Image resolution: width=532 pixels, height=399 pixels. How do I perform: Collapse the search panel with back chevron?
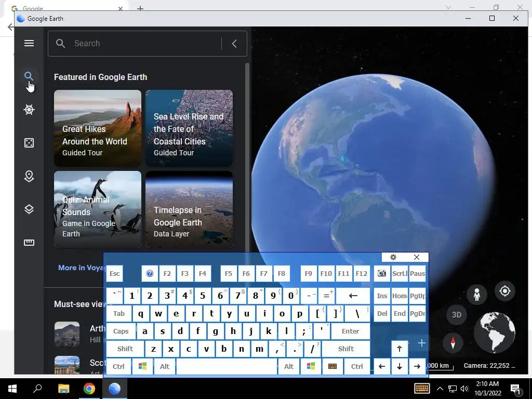(x=234, y=44)
